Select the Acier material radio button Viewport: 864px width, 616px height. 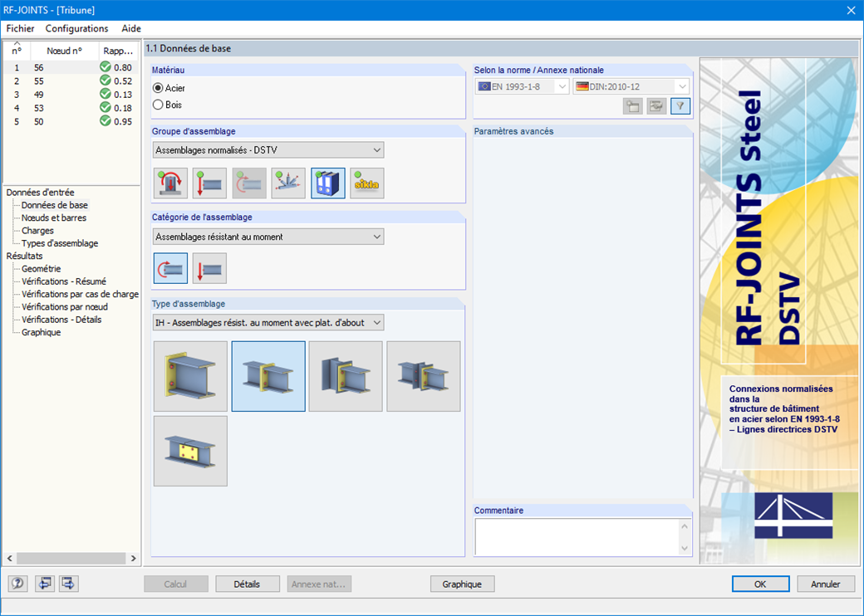pyautogui.click(x=158, y=88)
